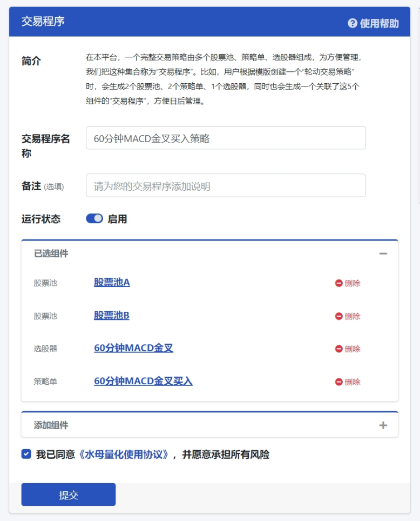This screenshot has height=521, width=420.
Task: Toggle the 运行状态 enable switch
Action: (x=94, y=219)
